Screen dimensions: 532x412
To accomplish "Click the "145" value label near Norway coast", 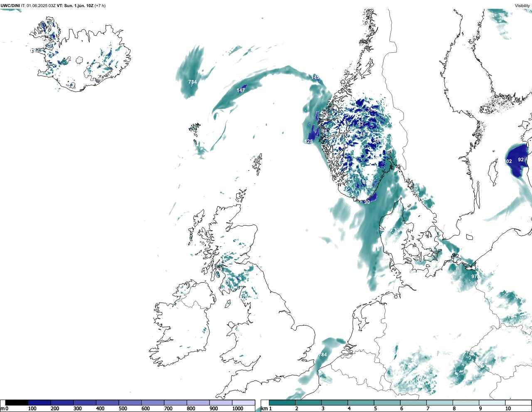I will (315, 77).
